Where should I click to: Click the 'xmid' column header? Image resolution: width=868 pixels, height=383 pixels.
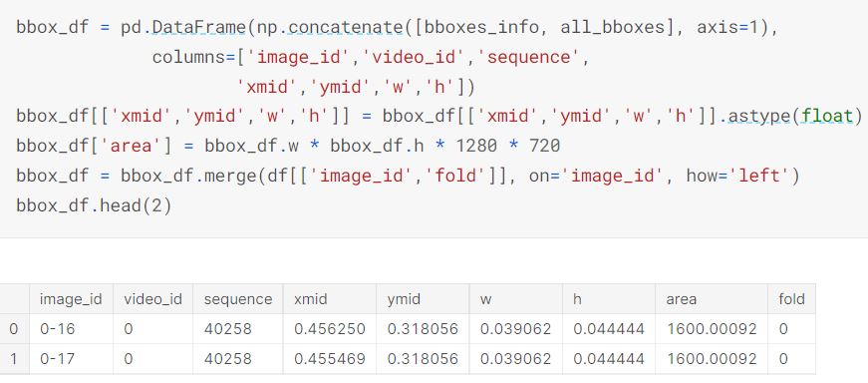(330, 299)
